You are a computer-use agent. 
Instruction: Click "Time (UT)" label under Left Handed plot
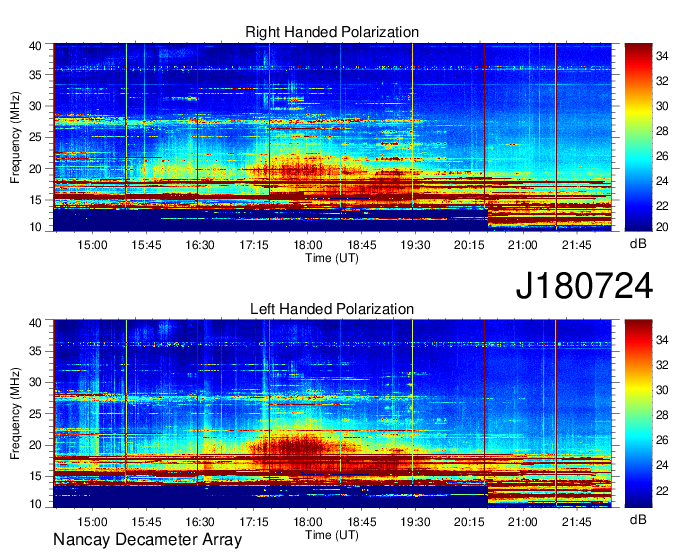(332, 535)
